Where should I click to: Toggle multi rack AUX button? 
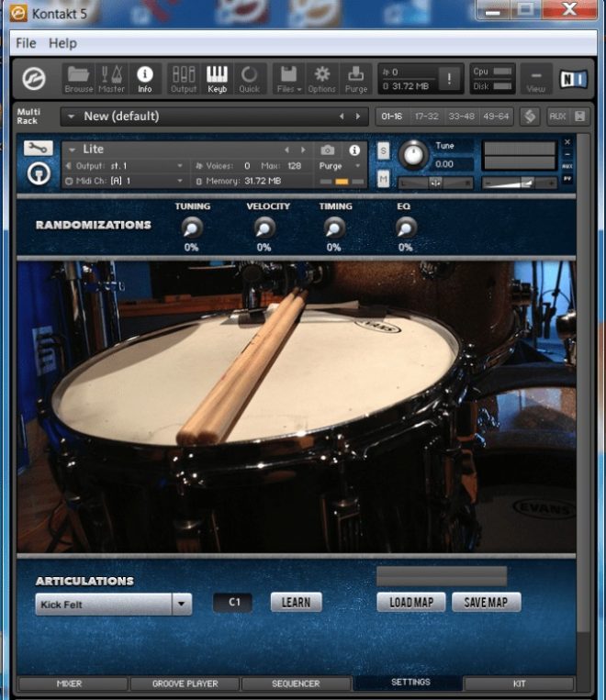557,117
